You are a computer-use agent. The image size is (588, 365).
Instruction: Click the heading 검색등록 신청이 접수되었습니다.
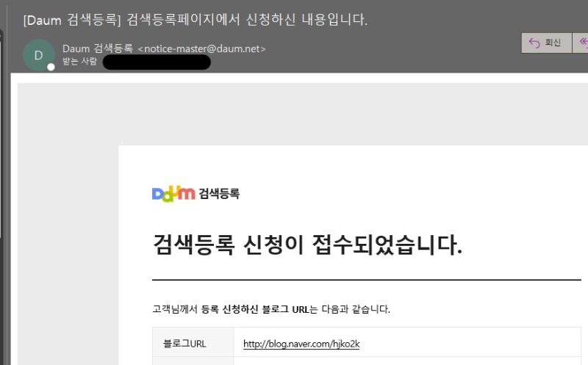point(307,245)
